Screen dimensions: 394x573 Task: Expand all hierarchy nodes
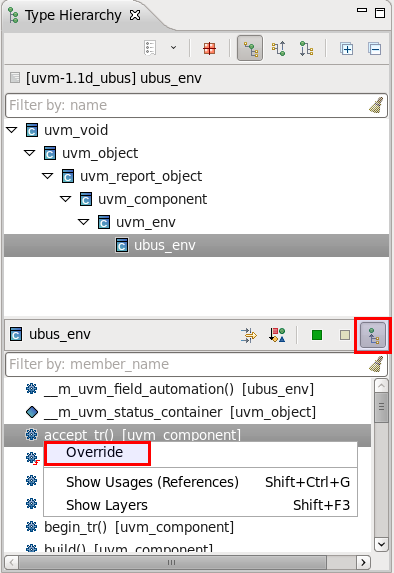point(346,49)
